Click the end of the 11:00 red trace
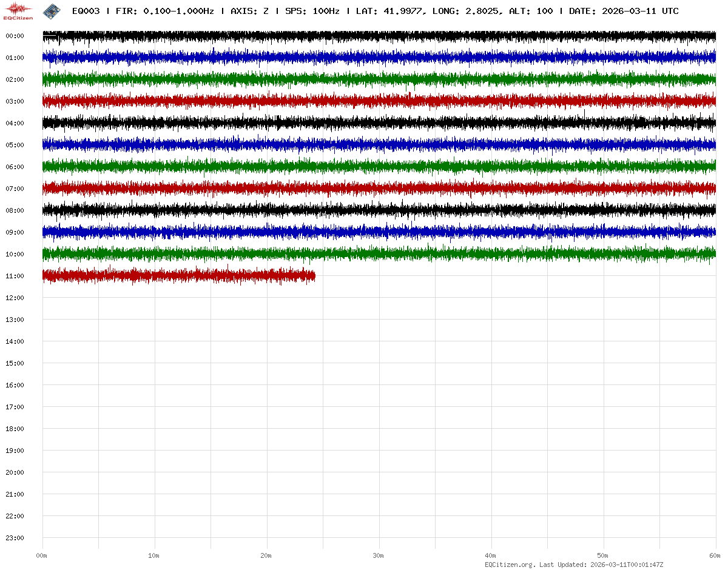The width and height of the screenshot is (728, 570). 314,276
